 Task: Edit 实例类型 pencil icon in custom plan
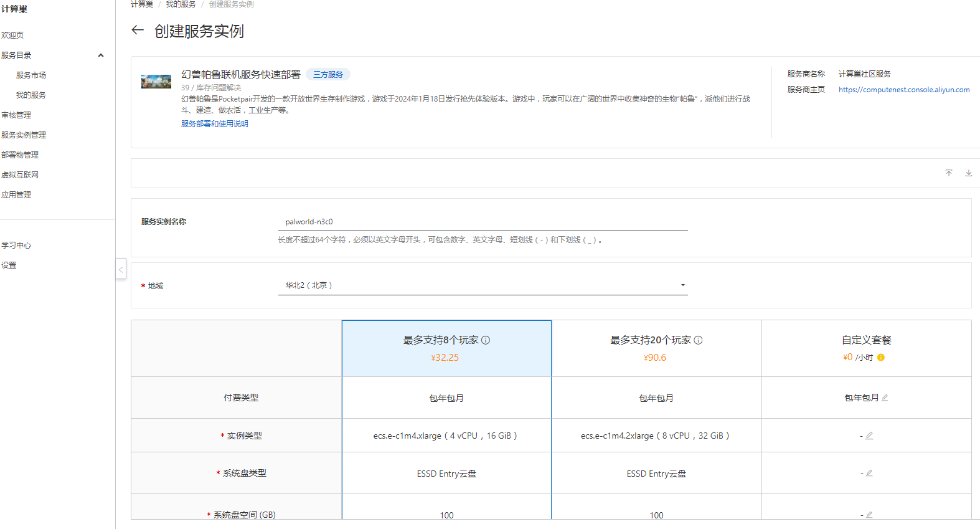tap(869, 436)
